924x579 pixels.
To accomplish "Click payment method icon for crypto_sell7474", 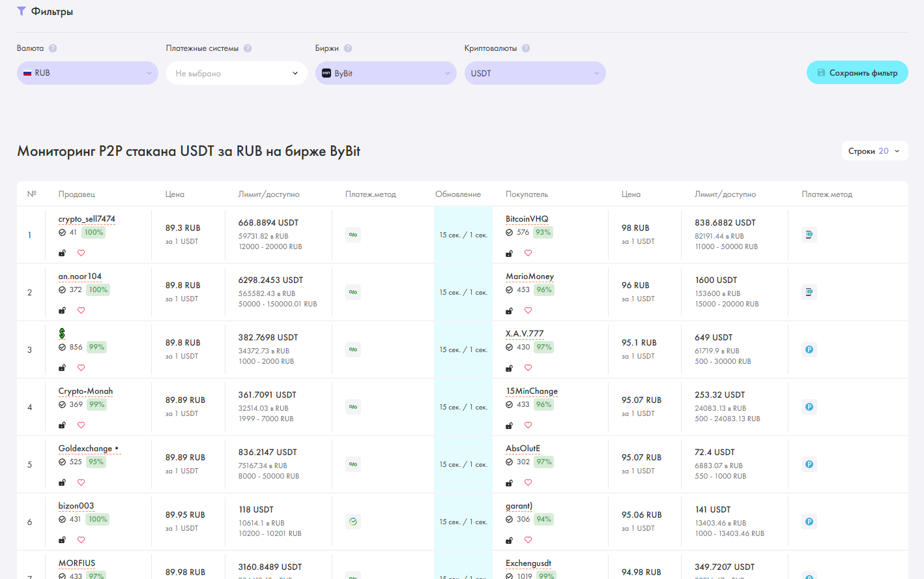I will coord(353,235).
